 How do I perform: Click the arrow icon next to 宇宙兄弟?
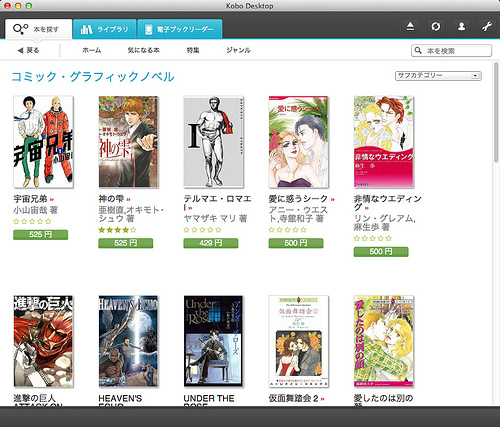click(x=52, y=199)
